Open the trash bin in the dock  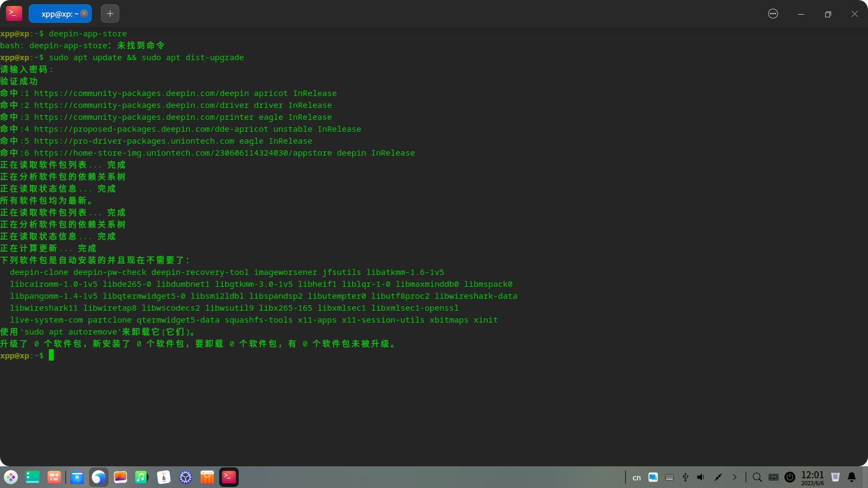835,477
